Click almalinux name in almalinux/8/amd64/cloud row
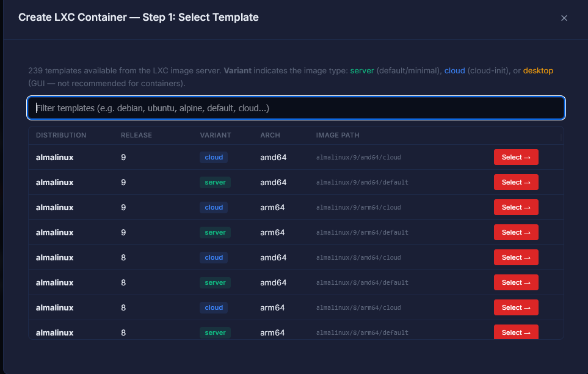The image size is (588, 374). 55,257
